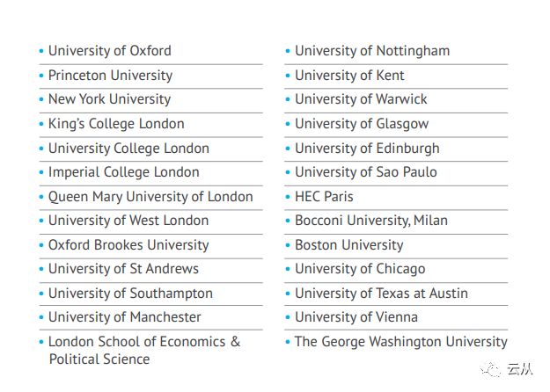Screen dimensions: 550x392
Task: Click University College London entry
Action: tap(128, 149)
